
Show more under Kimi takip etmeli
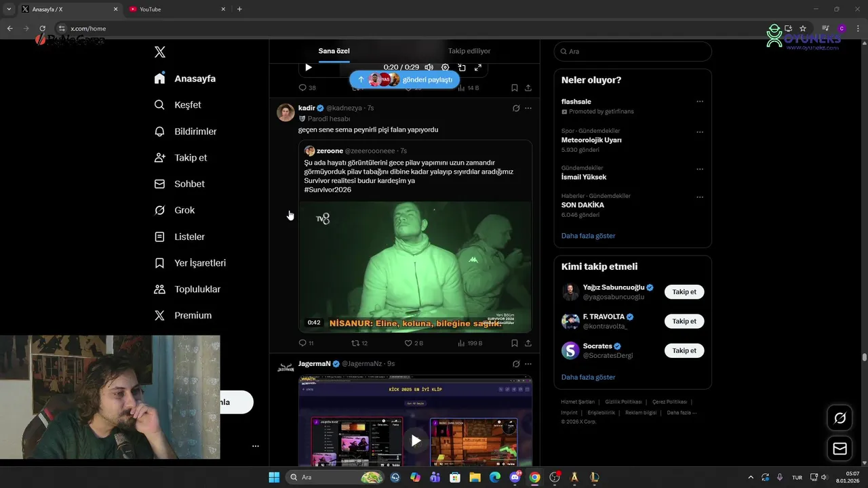click(588, 377)
